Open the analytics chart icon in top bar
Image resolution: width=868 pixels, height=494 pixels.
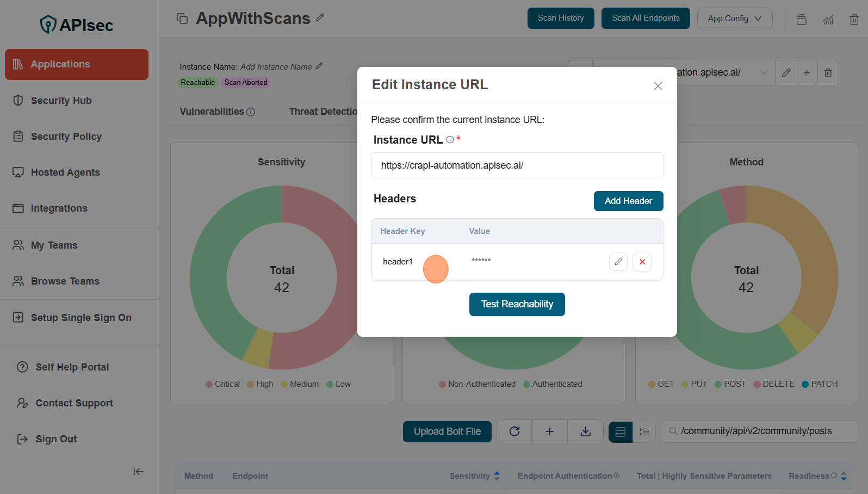[828, 20]
